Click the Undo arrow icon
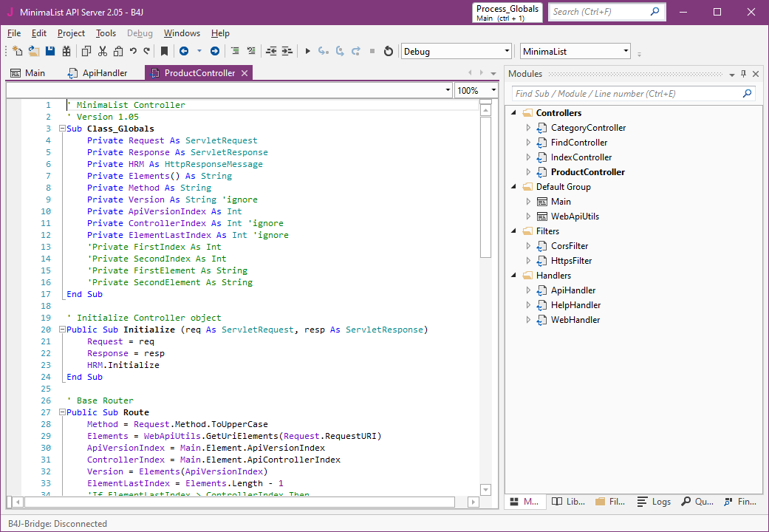 point(133,51)
